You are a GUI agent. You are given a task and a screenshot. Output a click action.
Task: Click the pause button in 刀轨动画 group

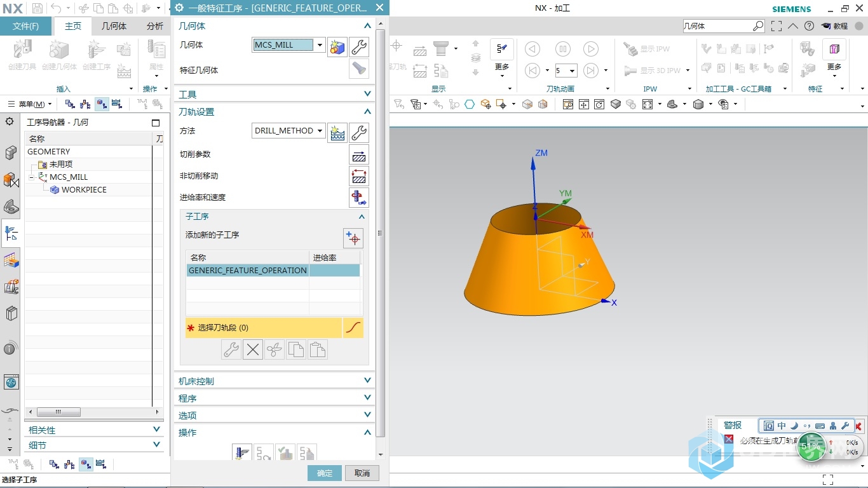point(563,49)
